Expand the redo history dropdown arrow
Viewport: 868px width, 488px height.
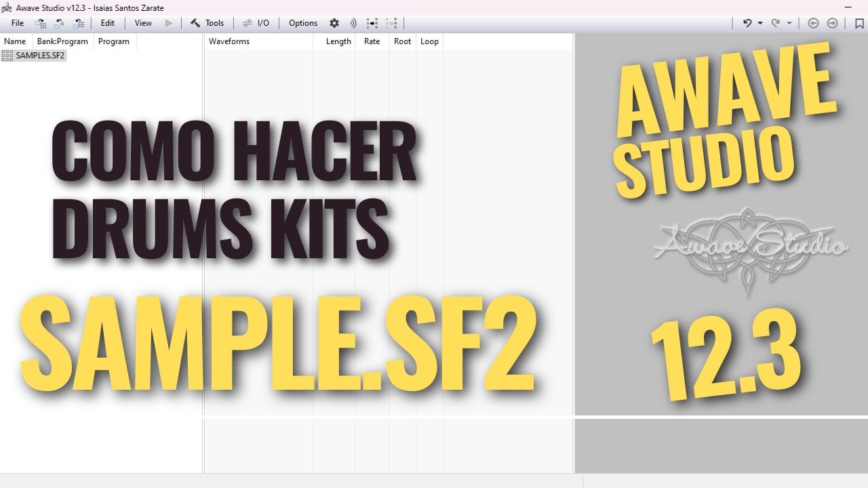coord(789,23)
